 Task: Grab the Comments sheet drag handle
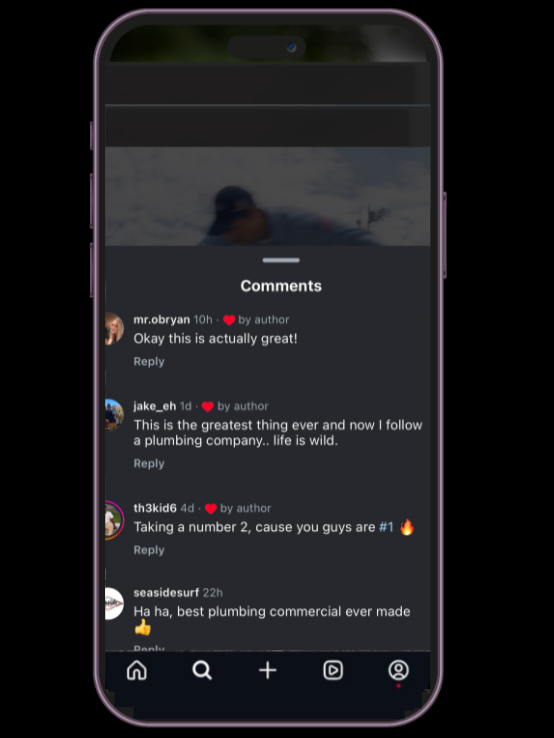click(x=281, y=260)
